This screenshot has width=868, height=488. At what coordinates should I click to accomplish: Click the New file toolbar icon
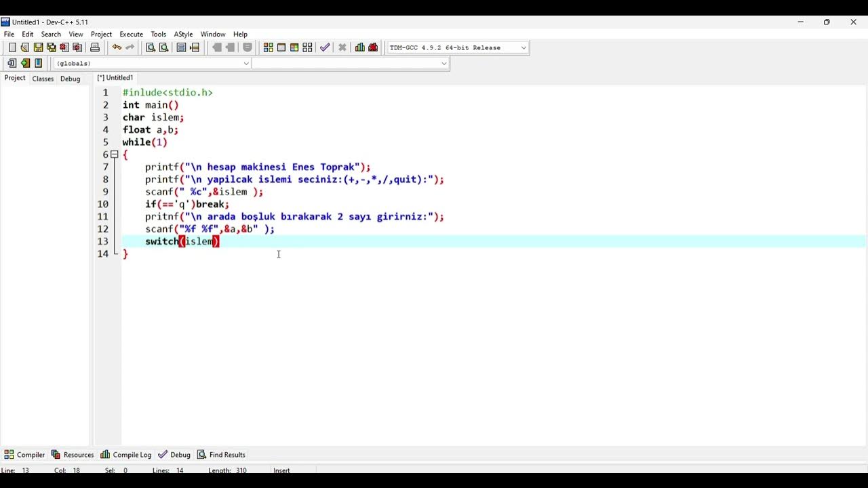pyautogui.click(x=12, y=47)
